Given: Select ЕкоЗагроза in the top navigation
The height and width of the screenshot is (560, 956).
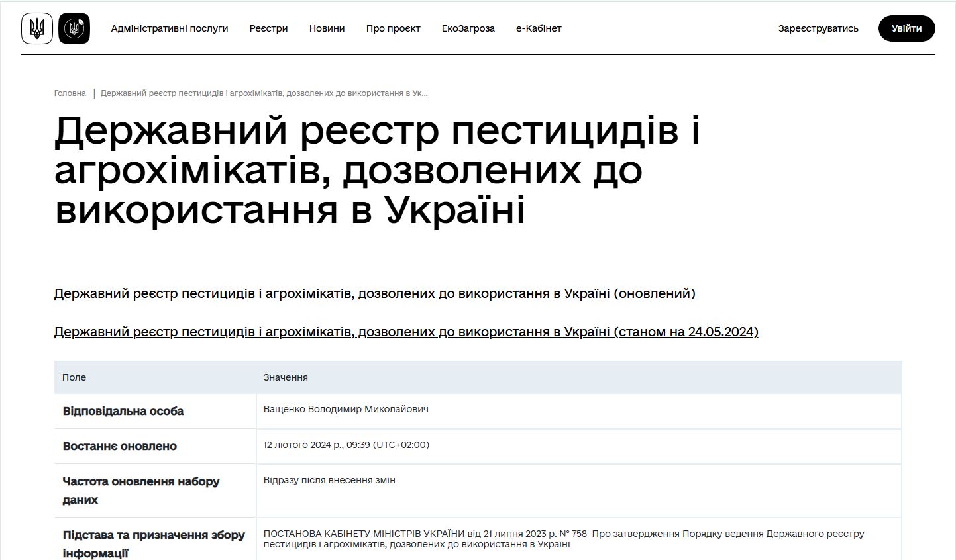Looking at the screenshot, I should (x=468, y=28).
